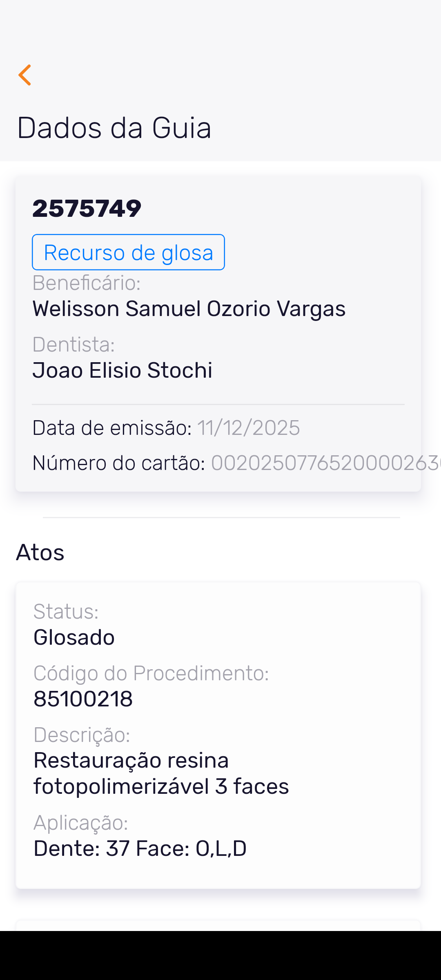Select dentist name Joao Elisio Stochi
Image resolution: width=441 pixels, height=980 pixels.
tap(122, 370)
